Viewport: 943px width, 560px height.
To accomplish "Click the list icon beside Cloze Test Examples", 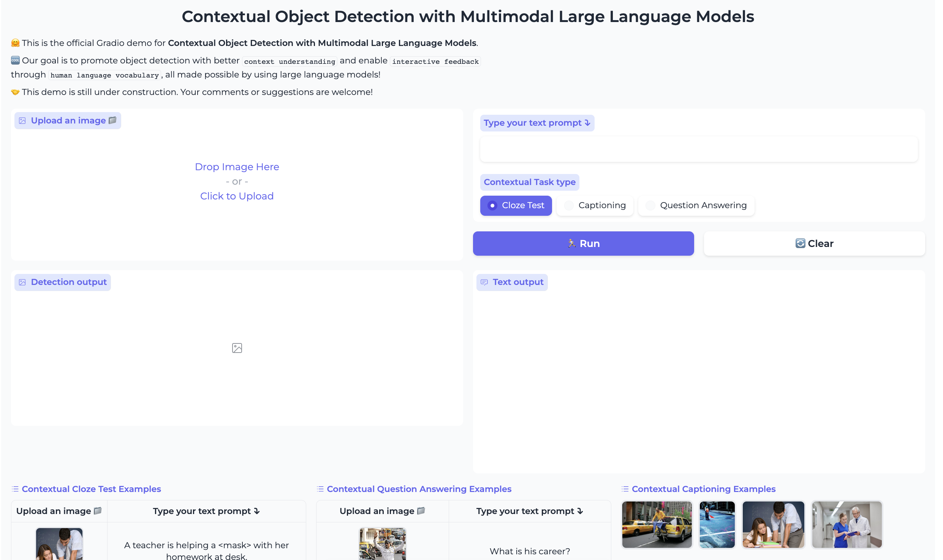I will [15, 489].
